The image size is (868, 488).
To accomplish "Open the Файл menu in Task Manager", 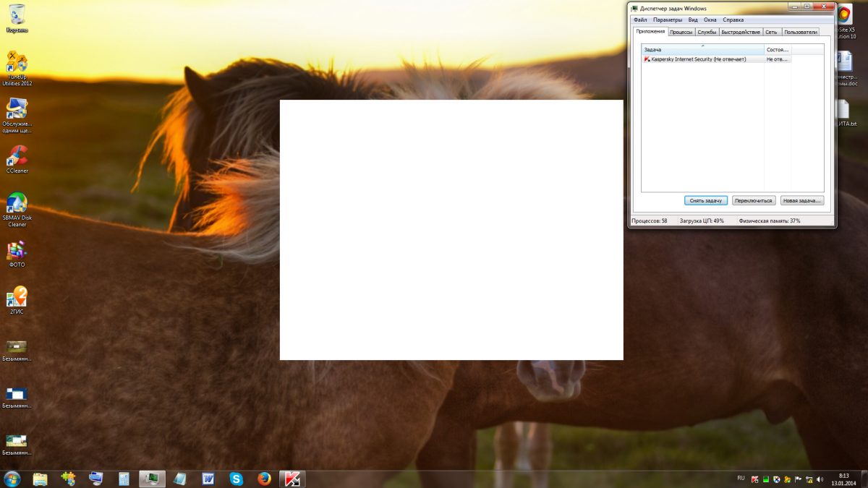I will (x=640, y=20).
